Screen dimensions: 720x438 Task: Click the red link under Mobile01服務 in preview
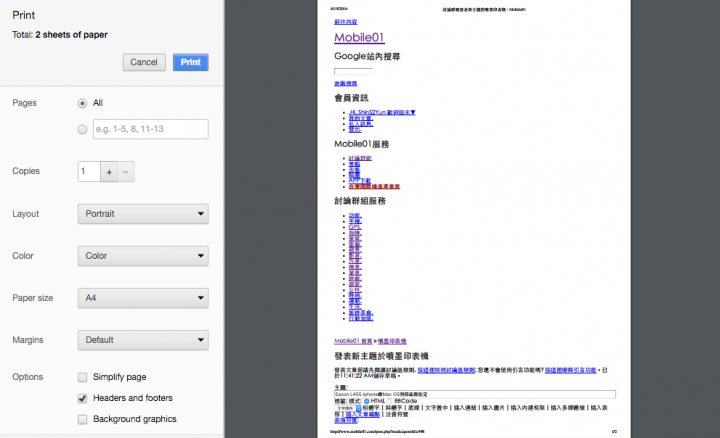click(374, 186)
